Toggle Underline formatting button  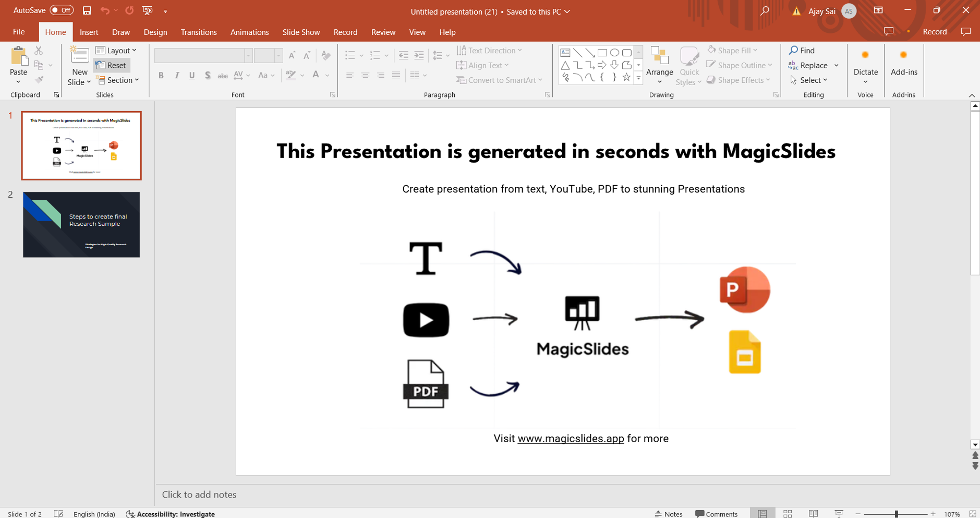pyautogui.click(x=192, y=75)
